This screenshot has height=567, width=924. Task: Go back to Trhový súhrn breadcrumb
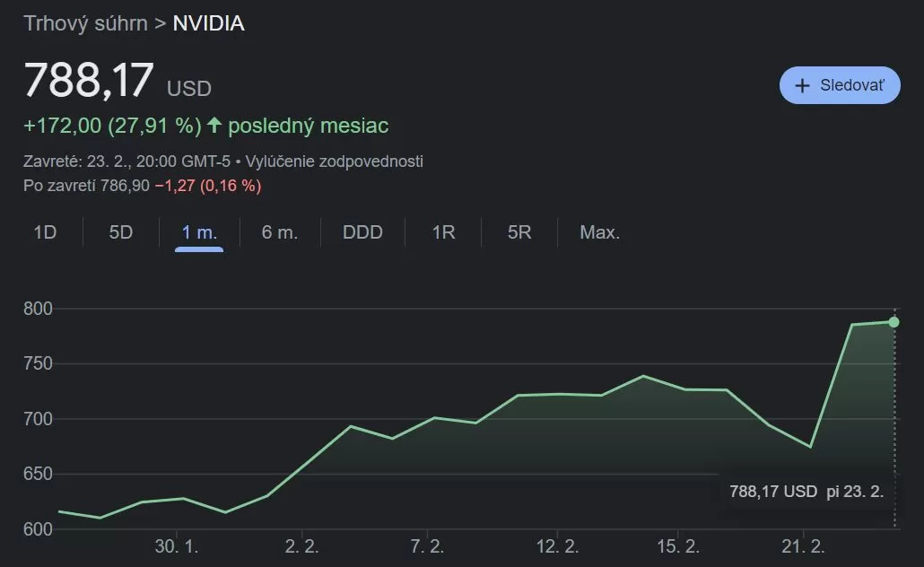tap(85, 23)
